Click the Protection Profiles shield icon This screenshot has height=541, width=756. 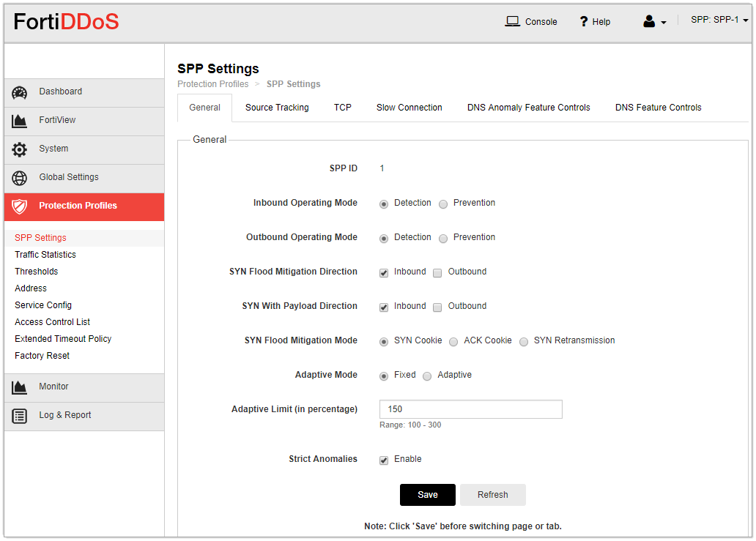19,206
